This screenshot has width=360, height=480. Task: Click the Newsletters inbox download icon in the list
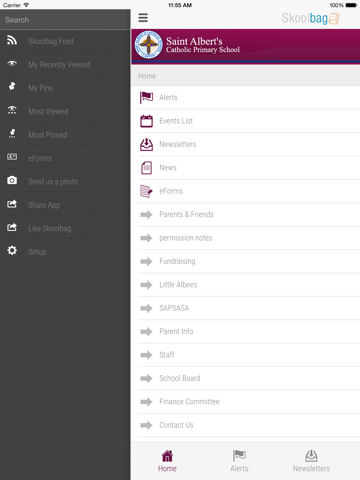(146, 144)
